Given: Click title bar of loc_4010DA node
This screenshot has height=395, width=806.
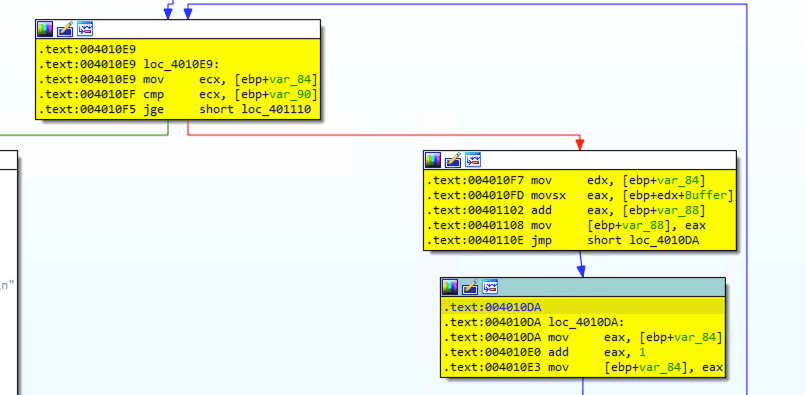Looking at the screenshot, I should pos(583,287).
